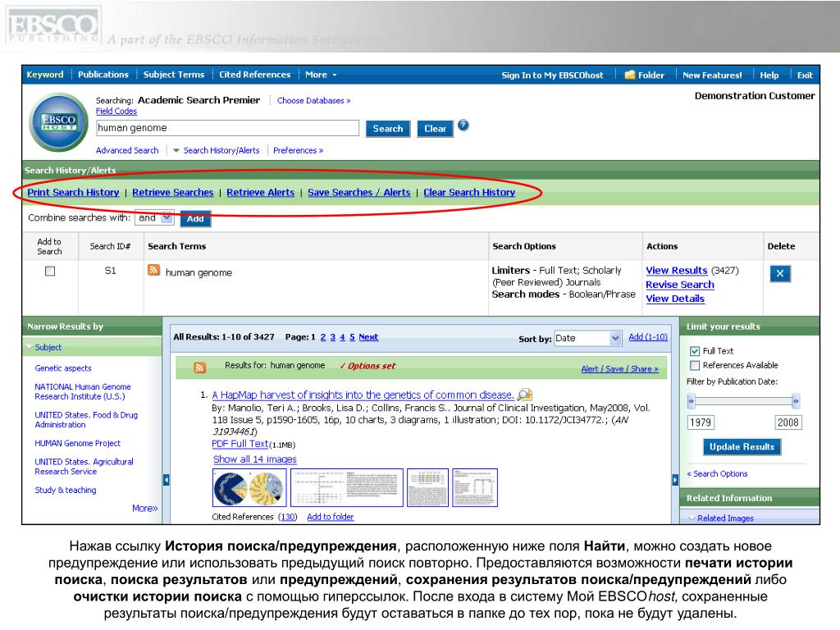Click Add to folder link
840x630 pixels.
[x=331, y=517]
